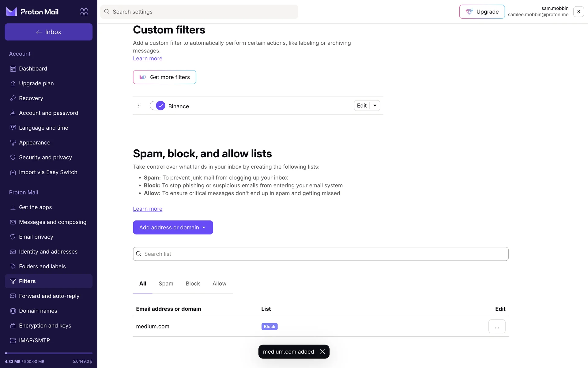The image size is (588, 368).
Task: Click the Folders and labels tag icon
Action: 13,266
